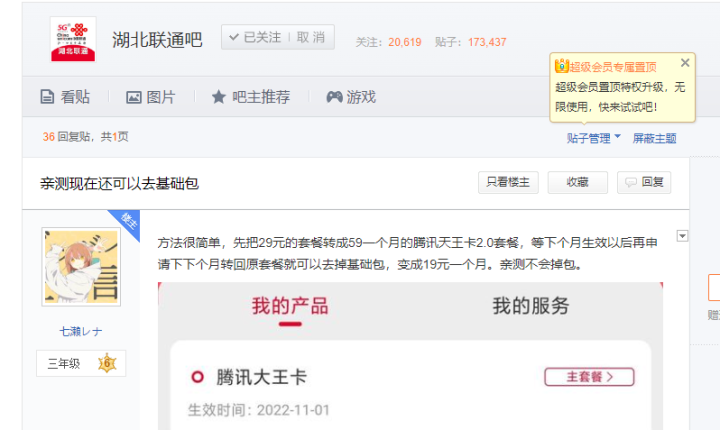
Task: Click the 回复 button
Action: click(x=644, y=182)
